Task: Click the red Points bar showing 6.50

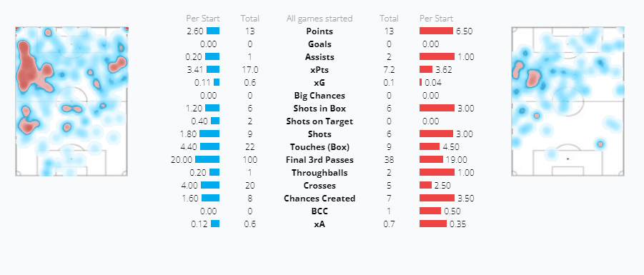Action: [x=436, y=31]
